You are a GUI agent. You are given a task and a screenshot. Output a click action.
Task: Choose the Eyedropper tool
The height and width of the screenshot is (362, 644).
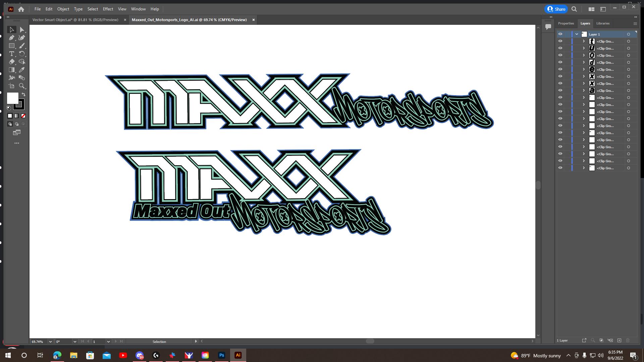click(22, 70)
